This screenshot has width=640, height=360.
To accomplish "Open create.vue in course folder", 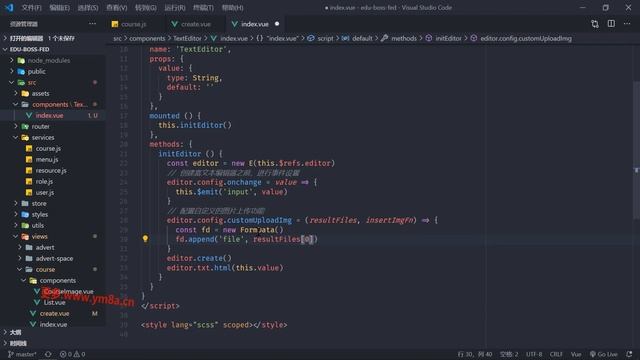I will (53, 314).
